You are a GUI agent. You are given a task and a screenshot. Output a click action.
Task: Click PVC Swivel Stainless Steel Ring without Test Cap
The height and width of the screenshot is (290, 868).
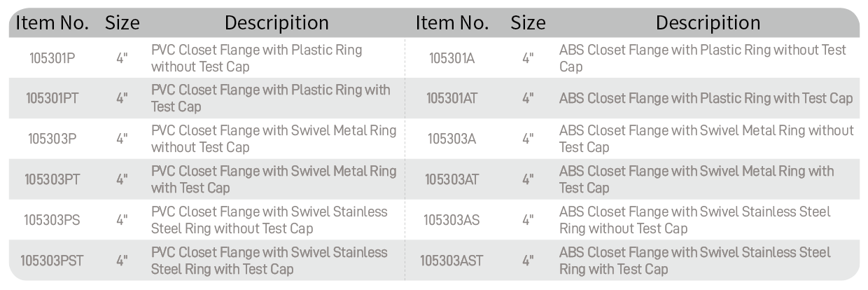pyautogui.click(x=269, y=220)
